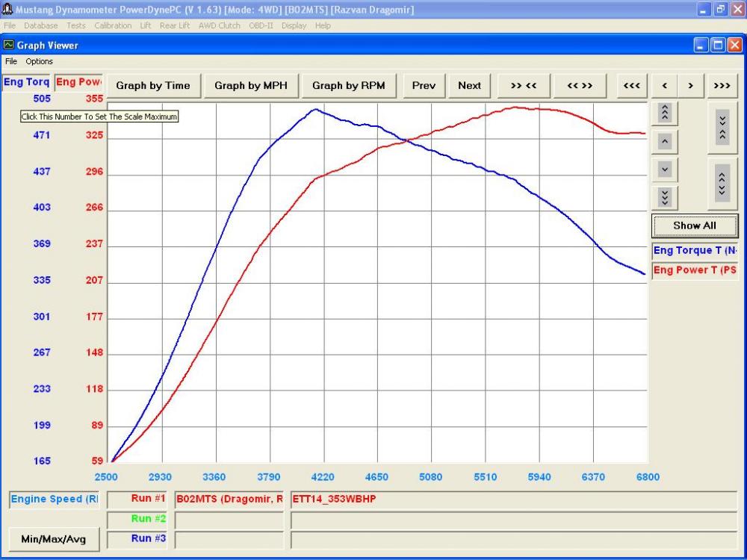Click the vertical compress chevrons button

(722, 128)
